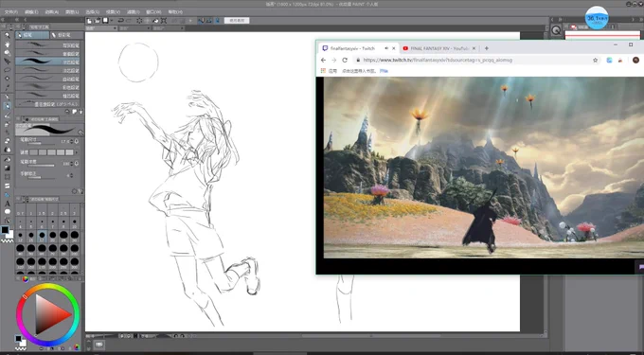644x355 pixels.
Task: Mute the Twitch tab audio icon
Action: coord(386,48)
